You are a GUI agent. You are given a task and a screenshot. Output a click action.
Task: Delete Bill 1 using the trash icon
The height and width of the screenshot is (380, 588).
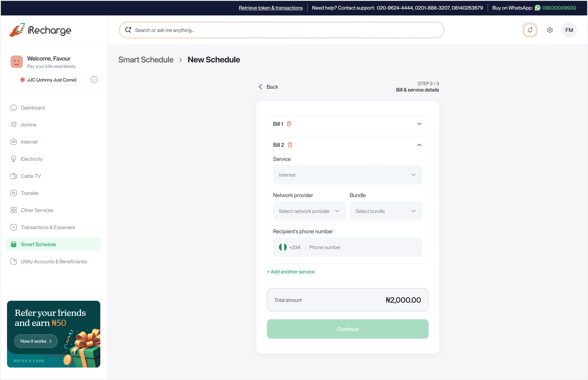[289, 124]
